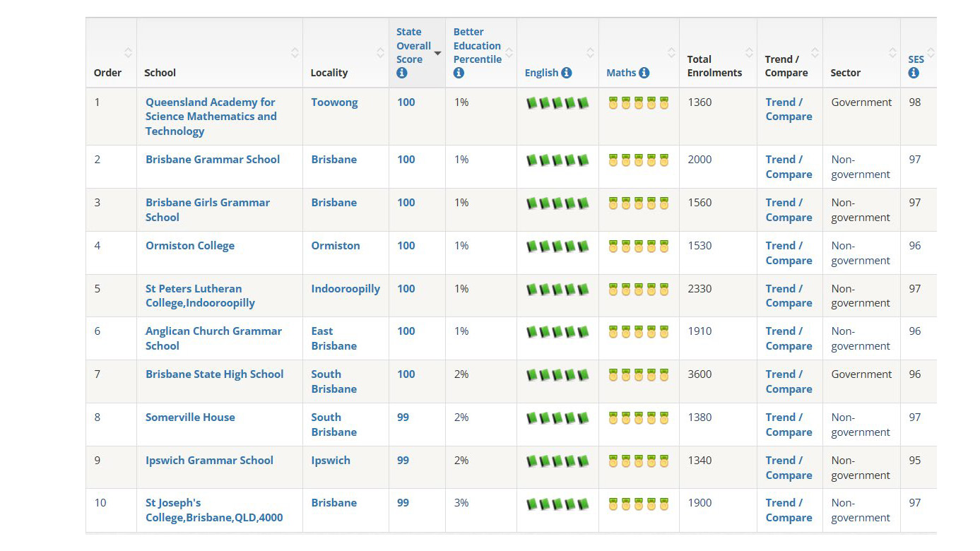
Task: Sort table by Order column arrows
Action: pyautogui.click(x=128, y=53)
